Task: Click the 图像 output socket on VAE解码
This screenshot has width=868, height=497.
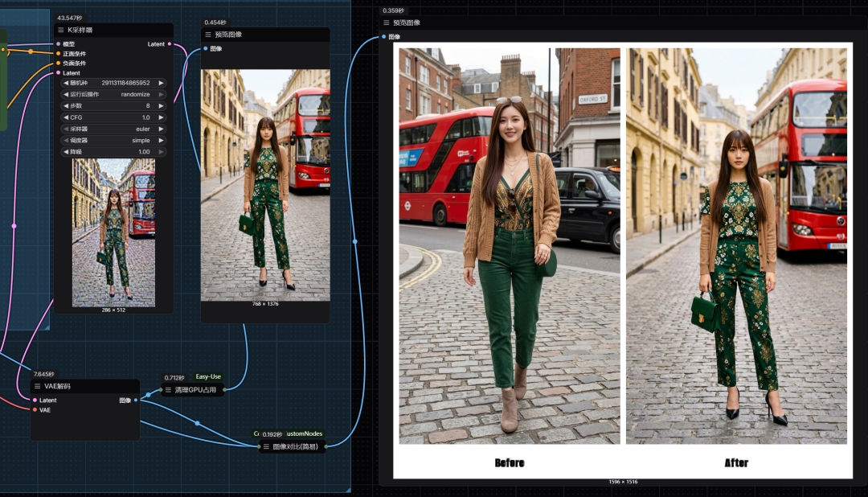Action: pyautogui.click(x=136, y=400)
